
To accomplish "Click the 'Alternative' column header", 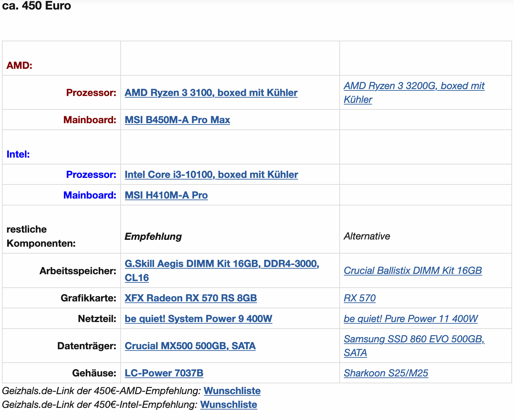I will [367, 236].
